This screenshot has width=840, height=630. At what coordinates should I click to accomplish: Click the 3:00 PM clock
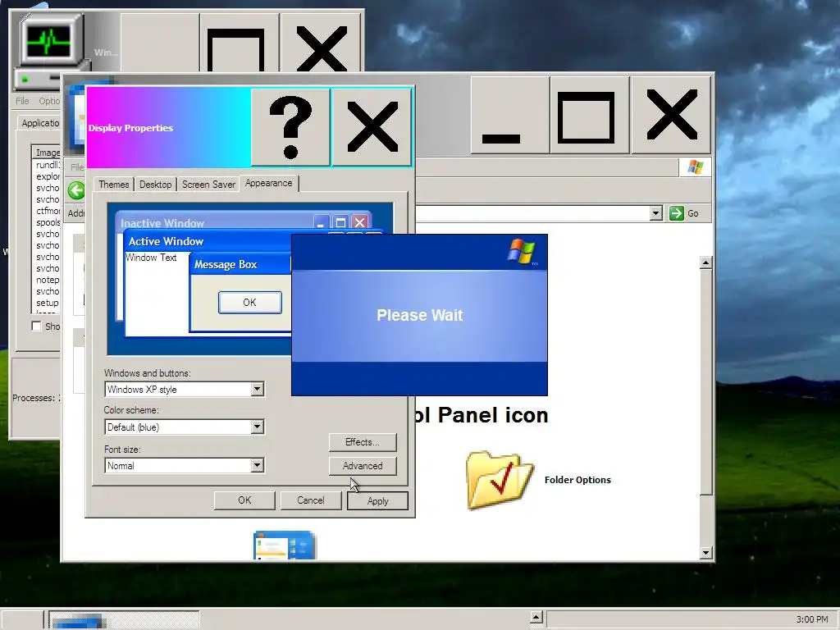[x=812, y=619]
